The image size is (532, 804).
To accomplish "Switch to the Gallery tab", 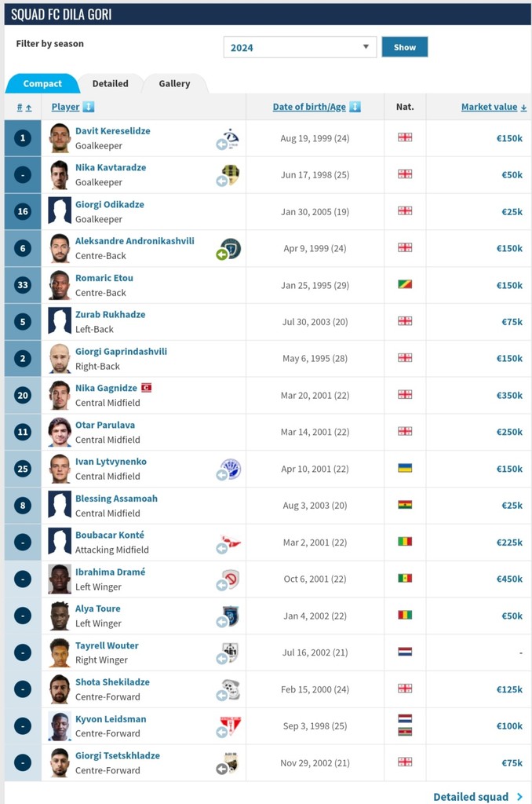I will coord(174,83).
